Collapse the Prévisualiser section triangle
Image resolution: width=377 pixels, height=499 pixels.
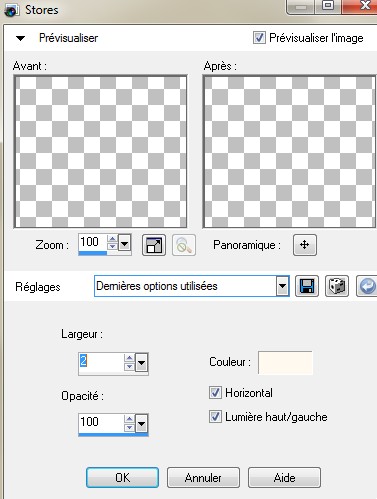click(20, 38)
